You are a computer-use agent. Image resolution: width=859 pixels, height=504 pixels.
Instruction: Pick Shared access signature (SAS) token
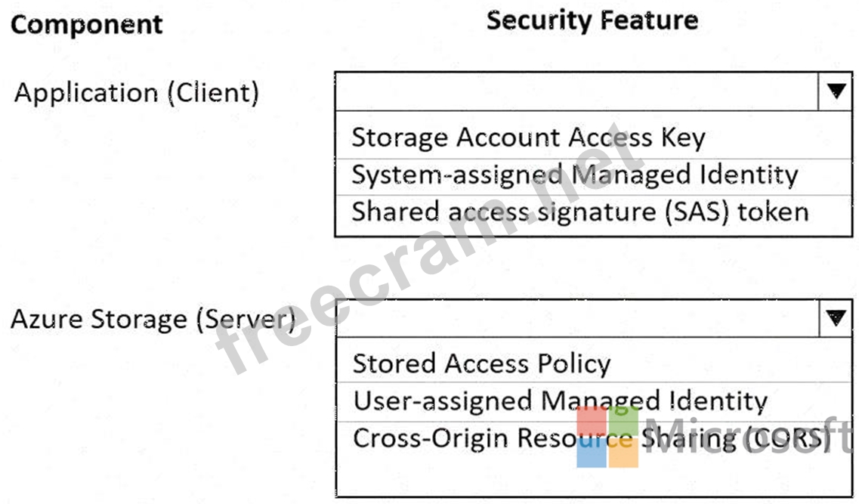click(x=579, y=212)
